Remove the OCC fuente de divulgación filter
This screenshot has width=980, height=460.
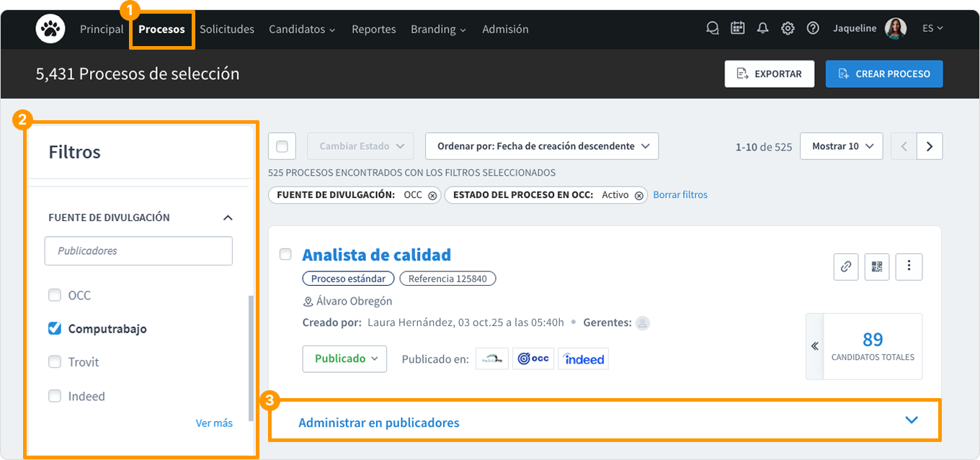(432, 195)
